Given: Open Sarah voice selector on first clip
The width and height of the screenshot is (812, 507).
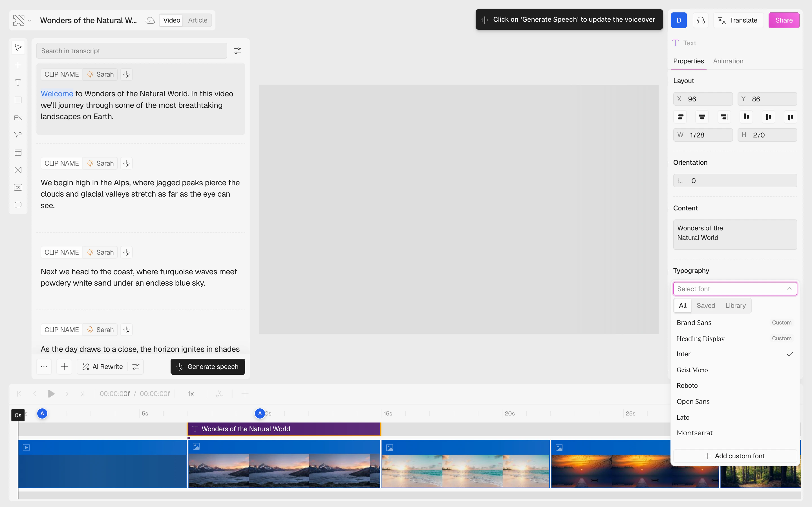Looking at the screenshot, I should (100, 74).
